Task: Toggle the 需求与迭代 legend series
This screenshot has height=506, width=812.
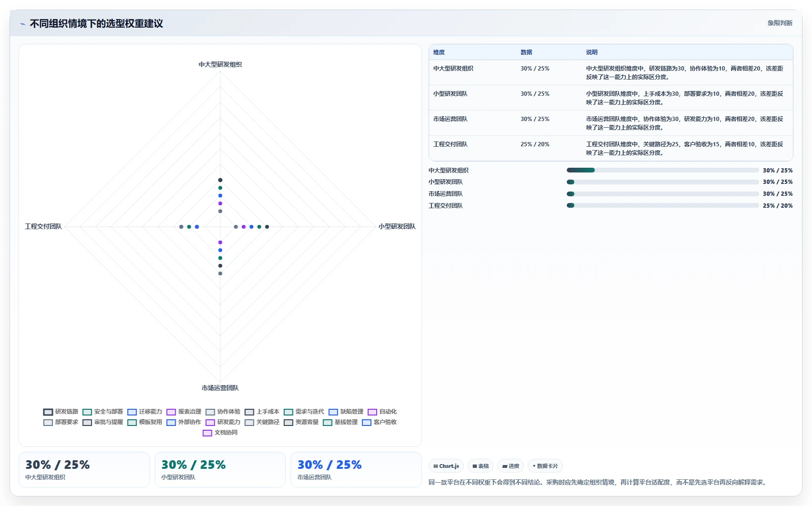Action: 304,412
